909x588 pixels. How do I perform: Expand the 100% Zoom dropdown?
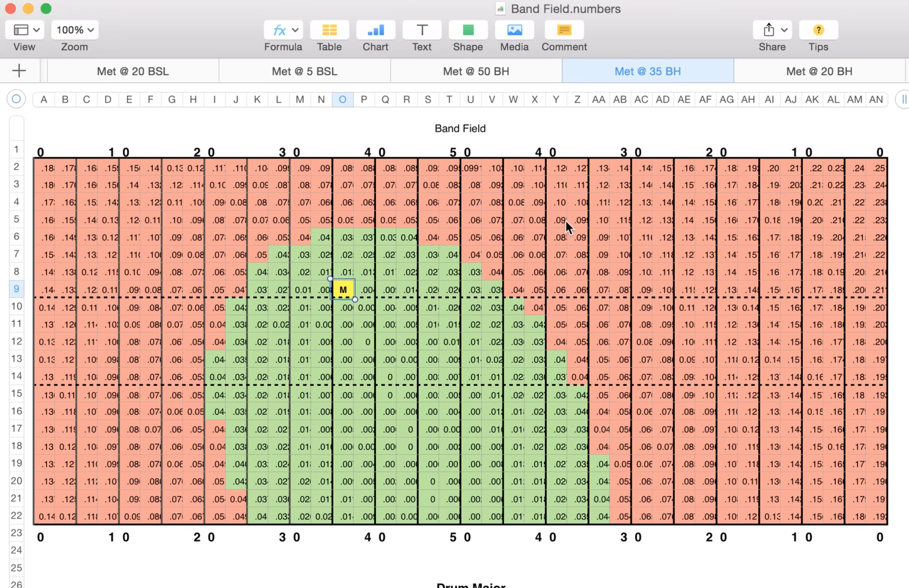coord(75,30)
